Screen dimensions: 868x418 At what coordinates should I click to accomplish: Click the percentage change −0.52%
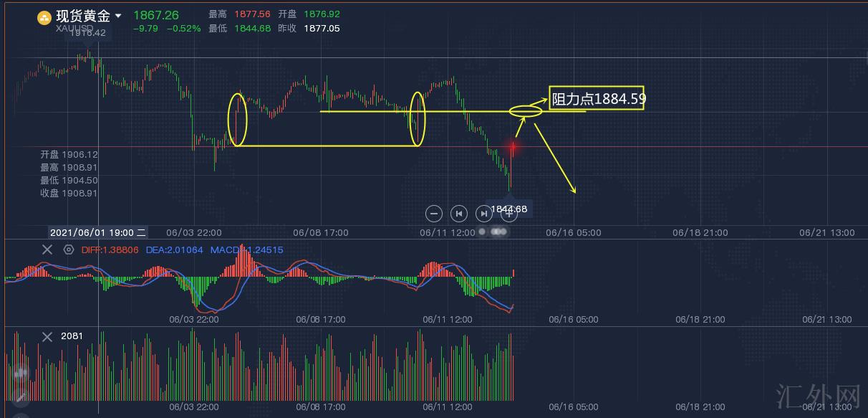pos(183,29)
